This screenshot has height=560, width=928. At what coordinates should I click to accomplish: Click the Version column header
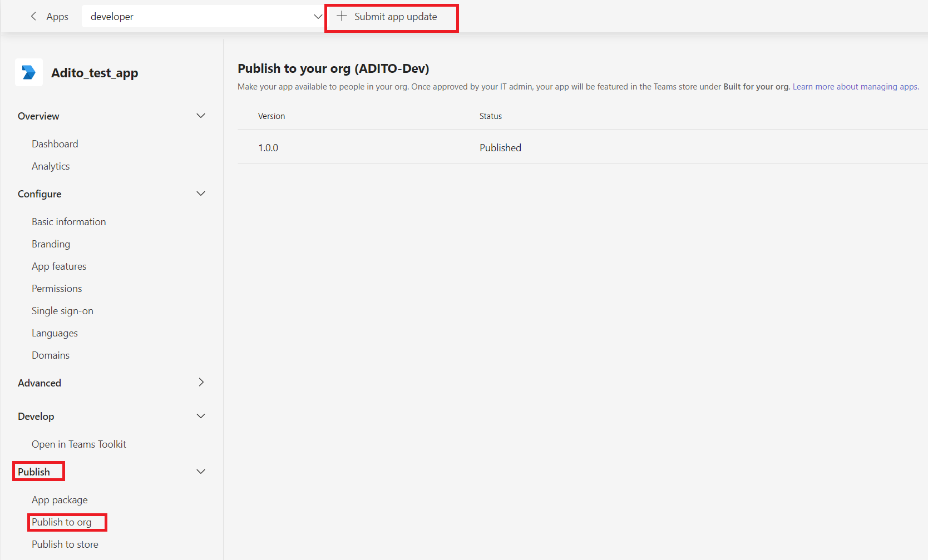(x=272, y=116)
